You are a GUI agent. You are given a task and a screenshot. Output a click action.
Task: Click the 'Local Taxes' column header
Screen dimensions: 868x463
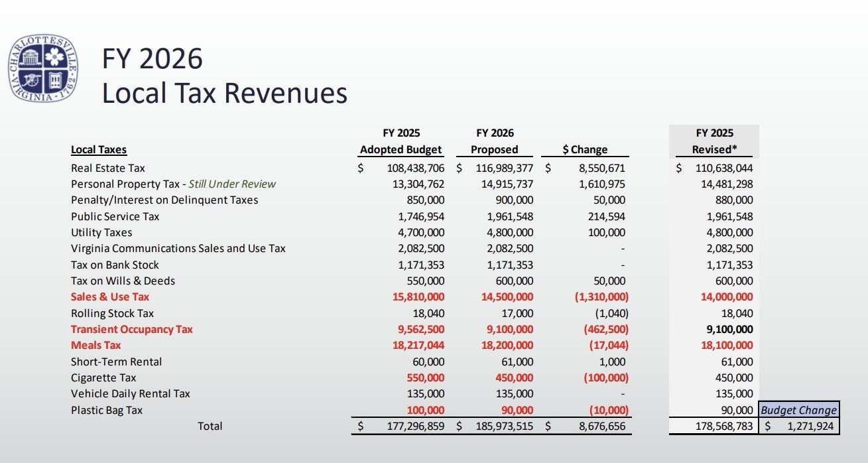[x=99, y=149]
